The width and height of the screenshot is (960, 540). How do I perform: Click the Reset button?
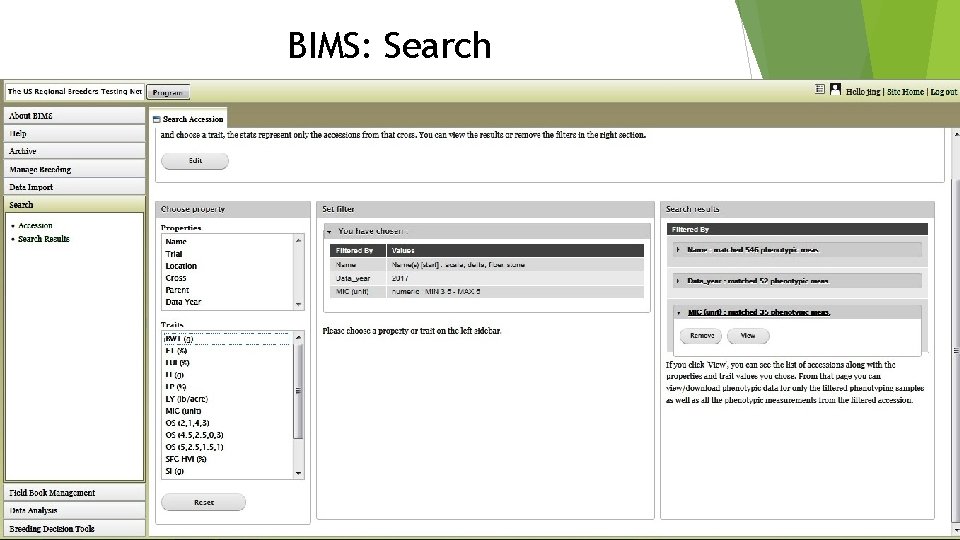click(x=203, y=503)
